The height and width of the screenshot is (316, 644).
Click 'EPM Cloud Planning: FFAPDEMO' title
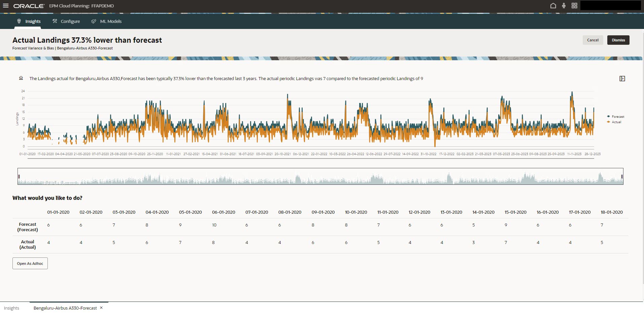tap(81, 6)
